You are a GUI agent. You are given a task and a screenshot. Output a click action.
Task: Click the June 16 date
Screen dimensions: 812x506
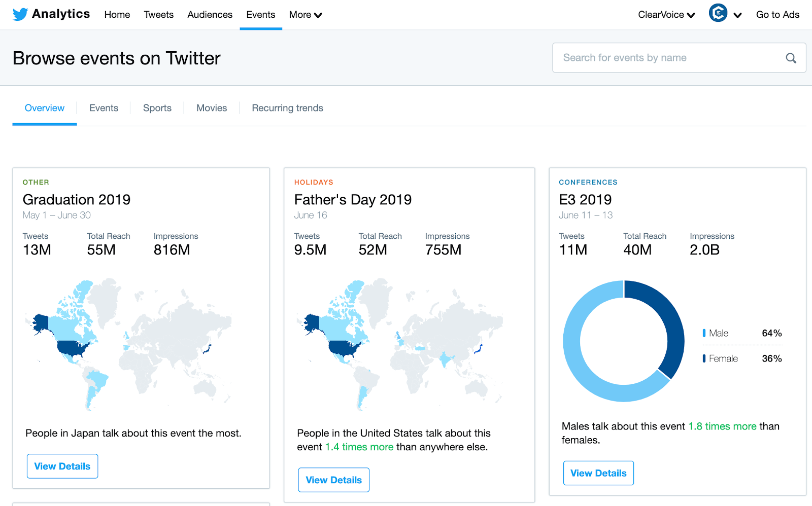pos(311,215)
